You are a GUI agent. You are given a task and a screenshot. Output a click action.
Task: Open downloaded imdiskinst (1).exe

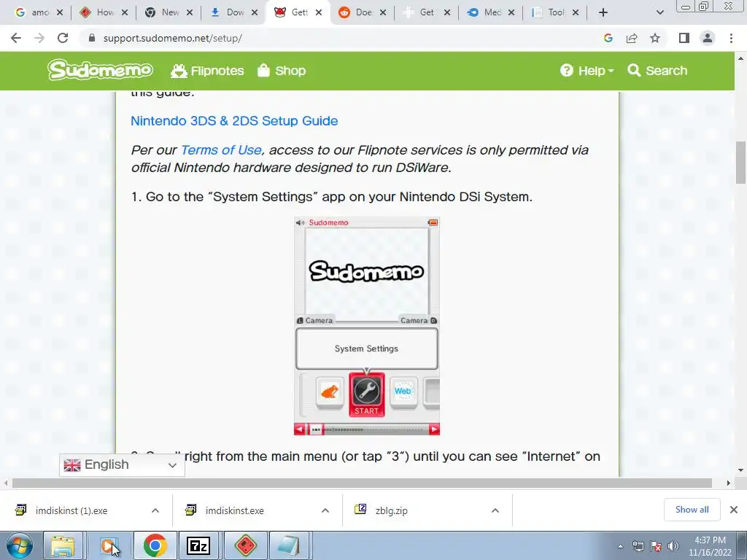(71, 510)
